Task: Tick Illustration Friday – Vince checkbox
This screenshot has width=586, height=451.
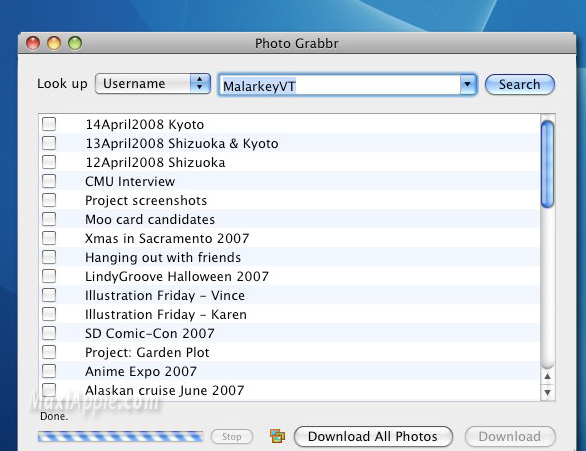Action: tap(49, 295)
